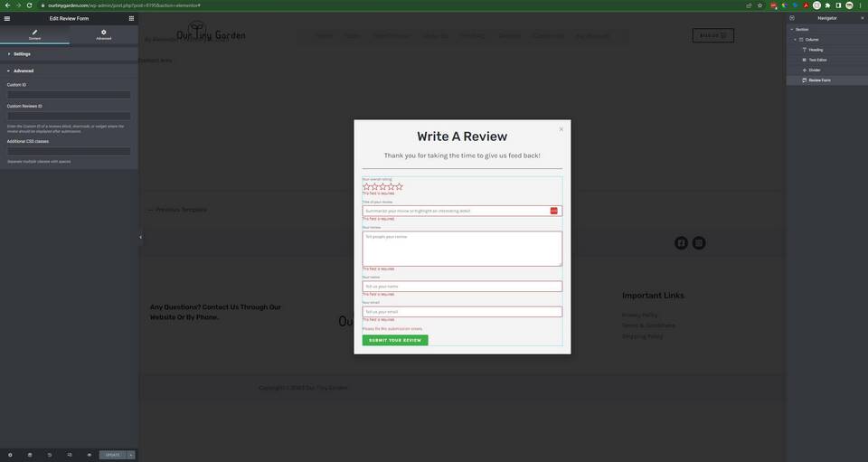Screen dimensions: 868x462
Task: Collapse the editor panel with the side arrow
Action: [x=141, y=238]
